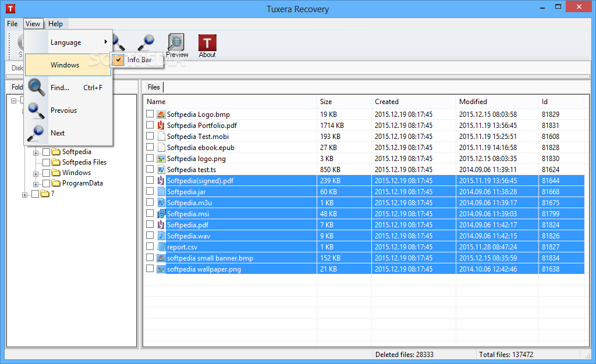This screenshot has width=596, height=364.
Task: Choose Find... from the View menu
Action: click(x=68, y=88)
